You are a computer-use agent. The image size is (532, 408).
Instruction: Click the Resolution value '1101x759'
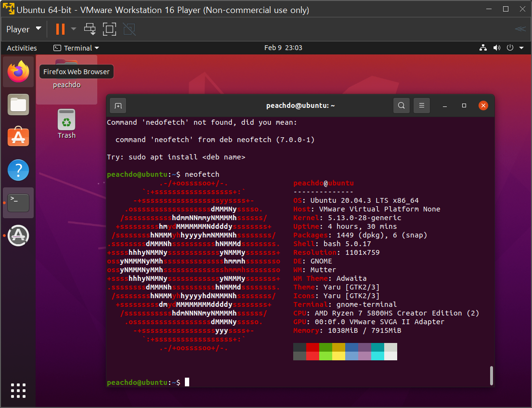(363, 252)
